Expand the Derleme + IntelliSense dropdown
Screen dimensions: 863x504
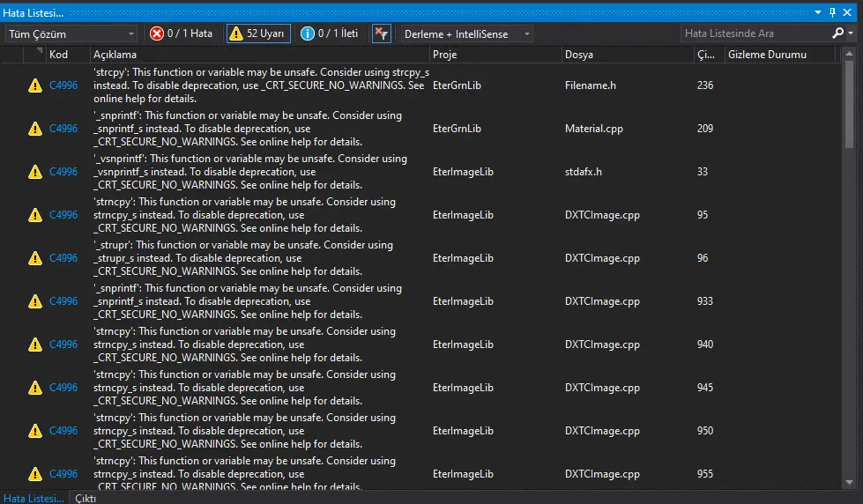click(467, 33)
